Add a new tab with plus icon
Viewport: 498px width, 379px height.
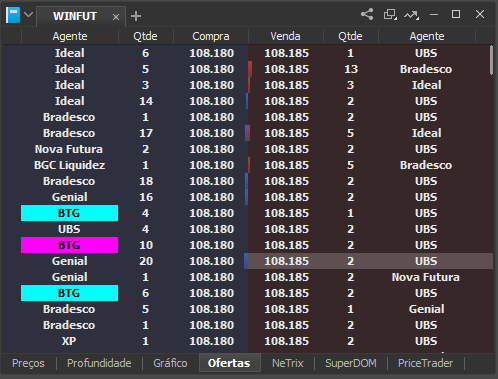pyautogui.click(x=136, y=16)
